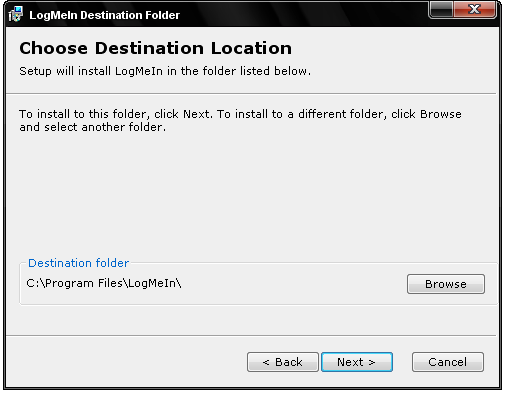Close the LogMeIn Destination Folder dialog

point(474,9)
